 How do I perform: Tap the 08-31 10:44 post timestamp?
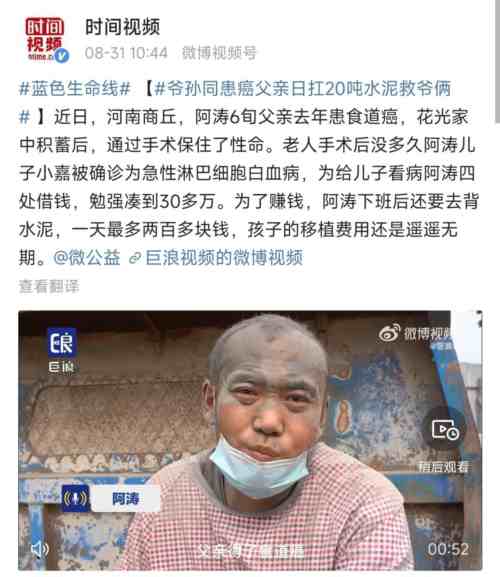(126, 53)
